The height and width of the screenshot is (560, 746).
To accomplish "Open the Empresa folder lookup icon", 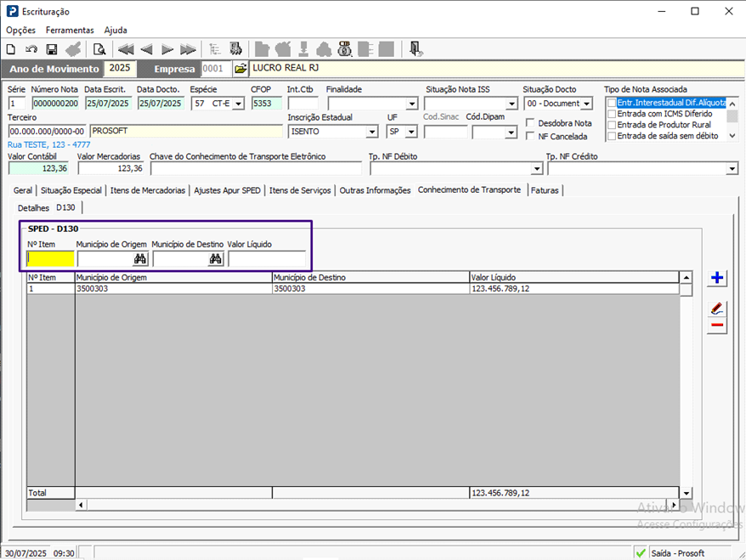I will (240, 69).
